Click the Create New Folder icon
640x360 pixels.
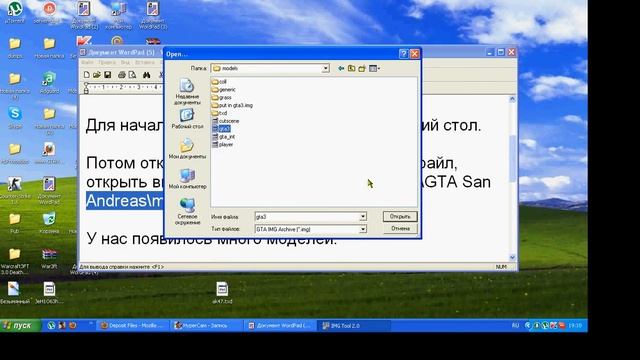click(x=362, y=69)
